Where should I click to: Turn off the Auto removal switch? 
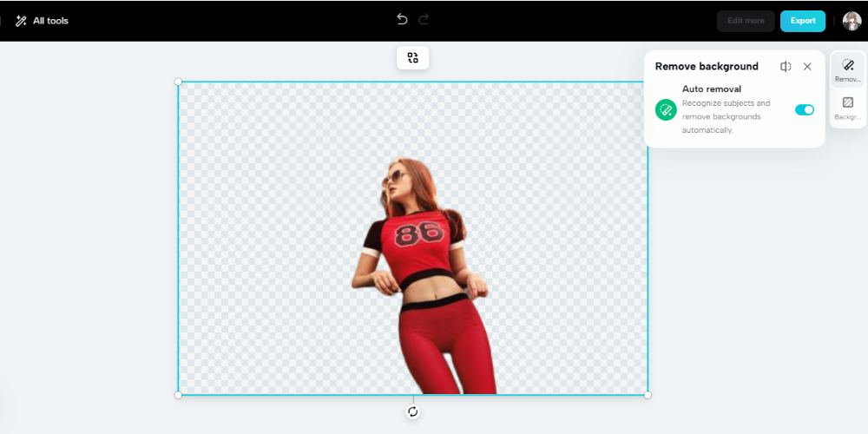(x=805, y=109)
